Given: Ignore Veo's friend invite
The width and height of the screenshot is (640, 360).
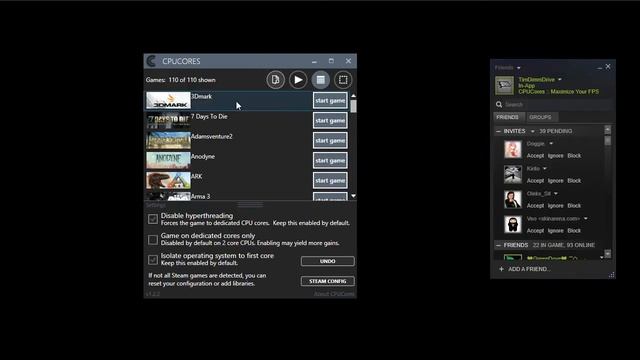Looking at the screenshot, I should pos(556,231).
